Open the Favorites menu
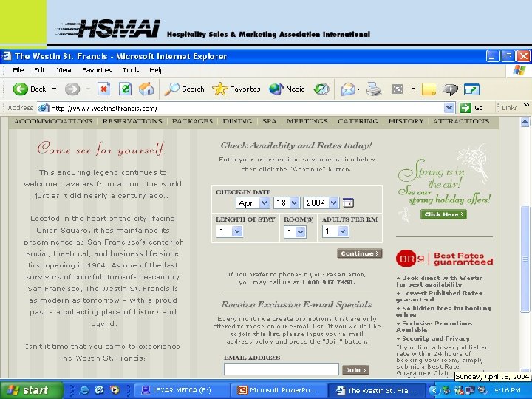The image size is (532, 399). coord(97,70)
